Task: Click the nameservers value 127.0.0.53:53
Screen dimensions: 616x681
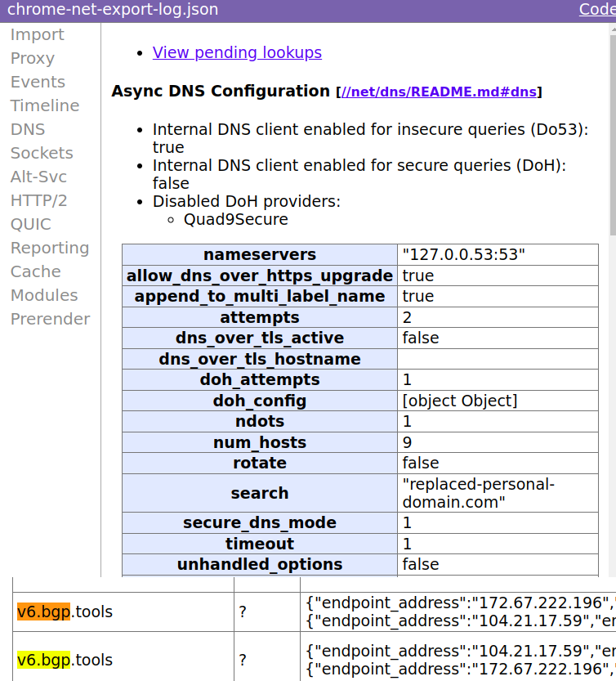Action: [463, 254]
